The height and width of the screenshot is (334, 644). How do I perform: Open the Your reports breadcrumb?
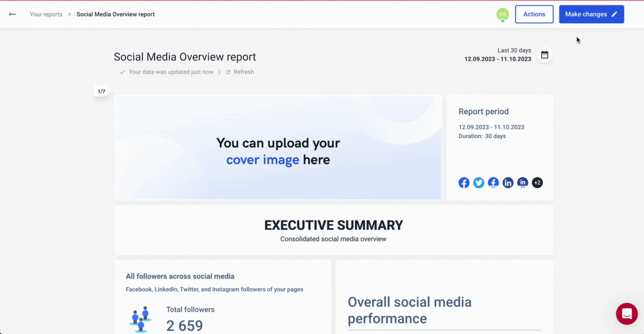[x=46, y=14]
